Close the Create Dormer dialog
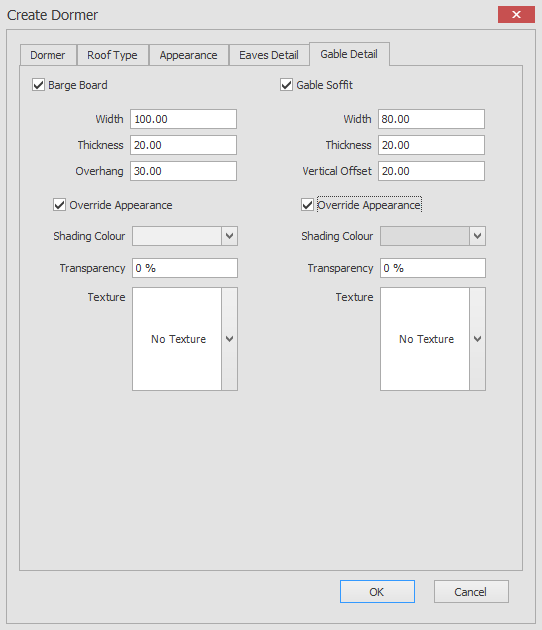Screen dimensions: 542x630 516,15
